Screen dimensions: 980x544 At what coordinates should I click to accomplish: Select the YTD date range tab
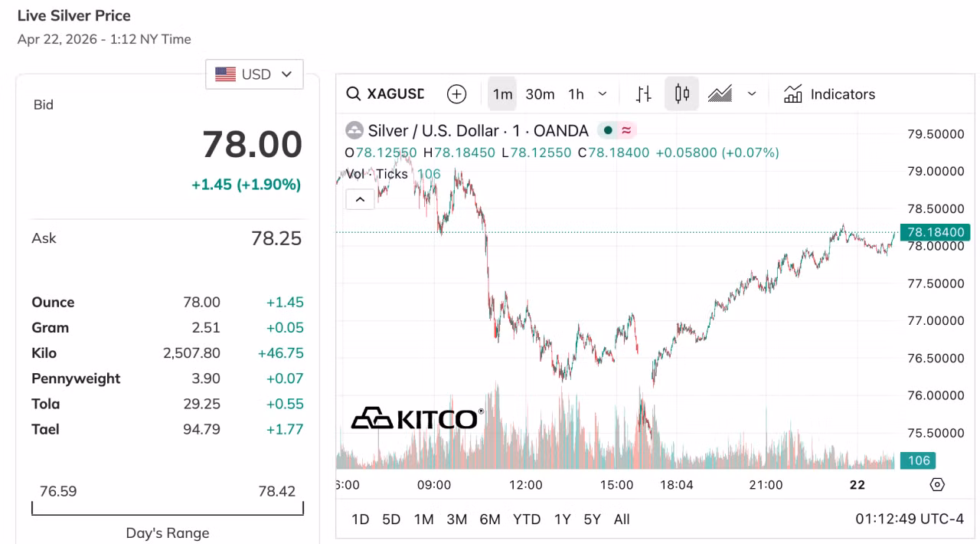tap(527, 519)
